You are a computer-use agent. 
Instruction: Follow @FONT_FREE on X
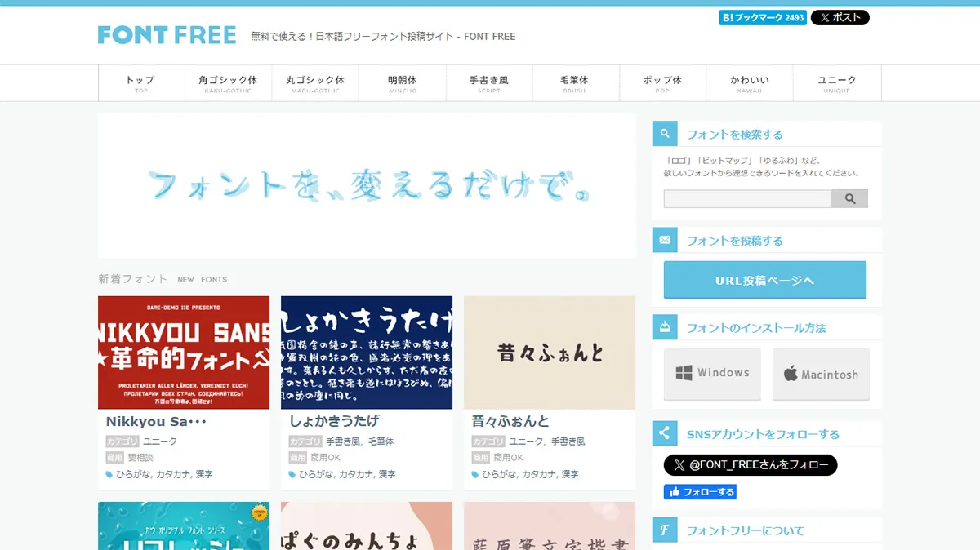tap(751, 465)
